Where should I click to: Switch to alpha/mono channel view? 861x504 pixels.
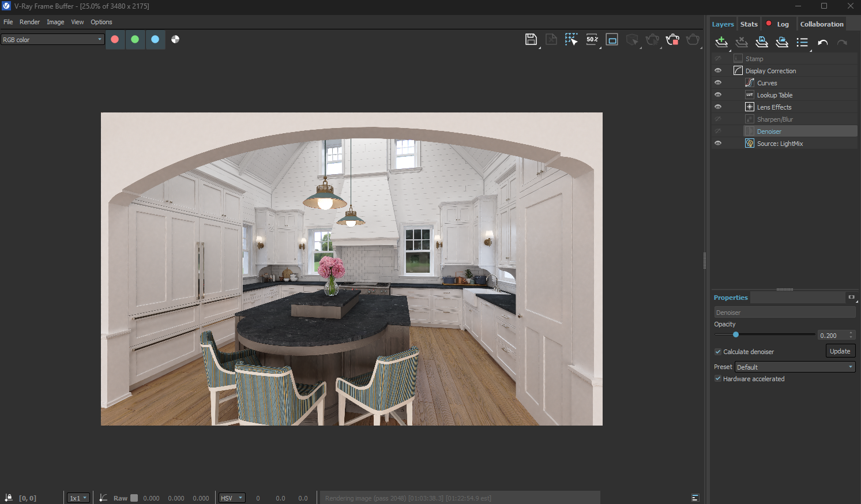tap(175, 39)
